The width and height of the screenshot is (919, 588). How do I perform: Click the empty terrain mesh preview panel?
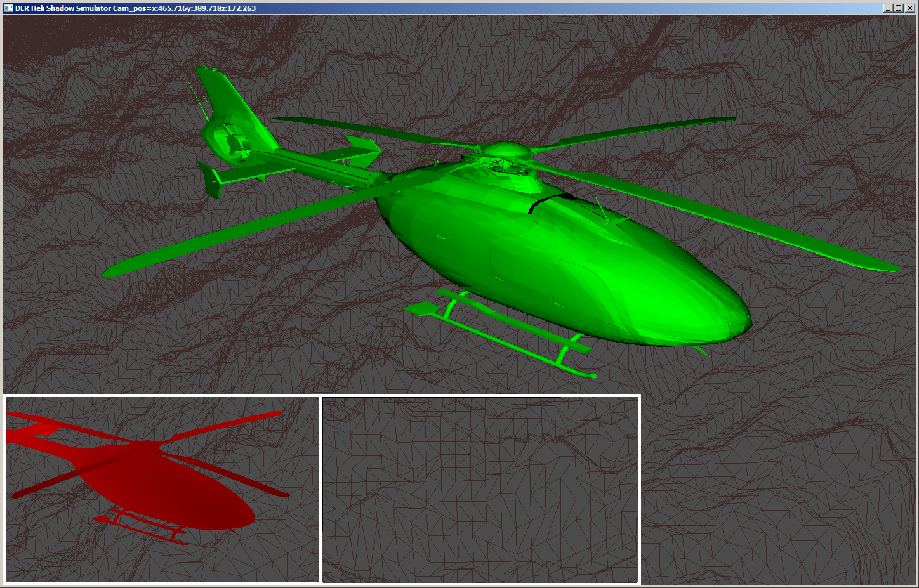[480, 489]
